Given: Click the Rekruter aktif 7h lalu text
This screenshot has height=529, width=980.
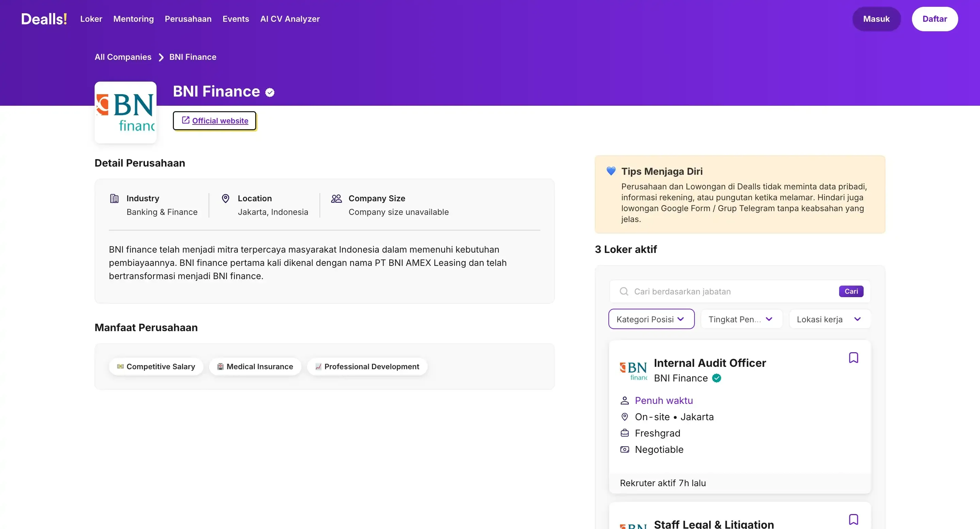Looking at the screenshot, I should point(663,483).
